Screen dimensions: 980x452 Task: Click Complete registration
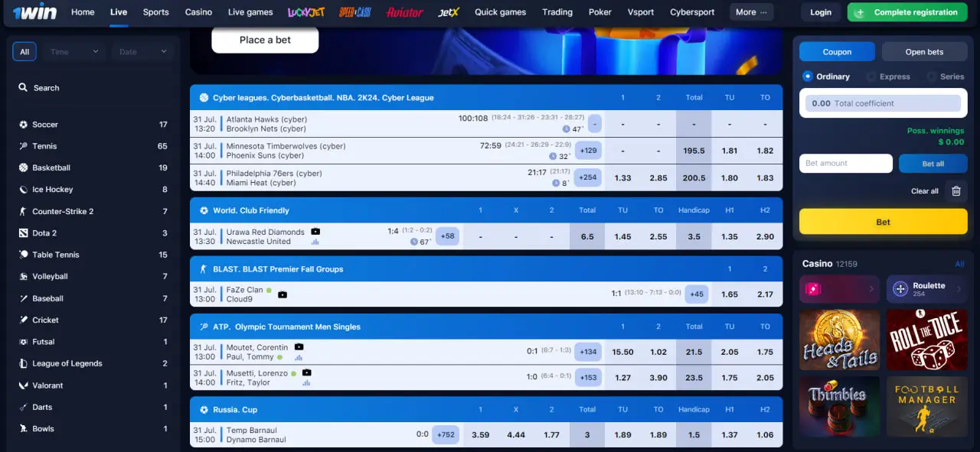906,12
